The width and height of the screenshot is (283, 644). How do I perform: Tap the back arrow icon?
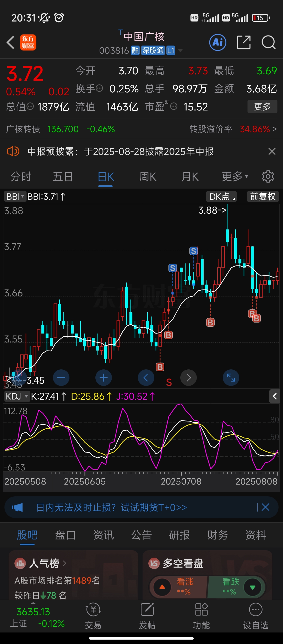(10, 42)
